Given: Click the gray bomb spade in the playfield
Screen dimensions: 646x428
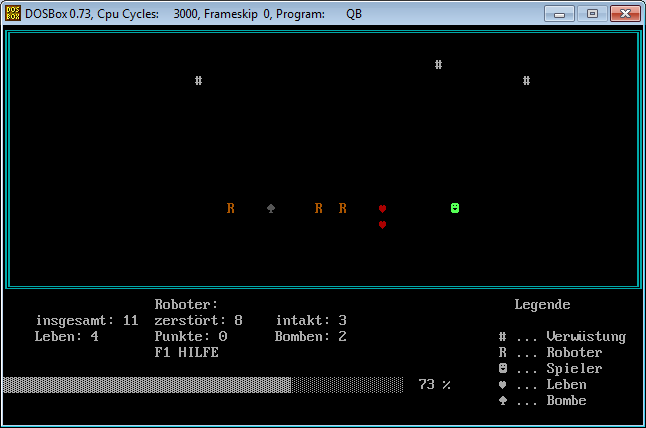Looking at the screenshot, I should click(x=271, y=208).
